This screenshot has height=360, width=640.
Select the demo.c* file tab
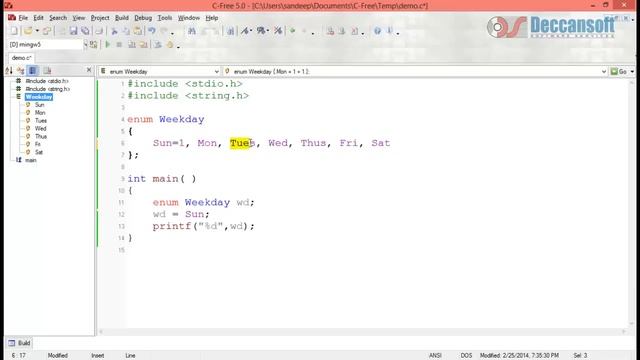click(21, 58)
